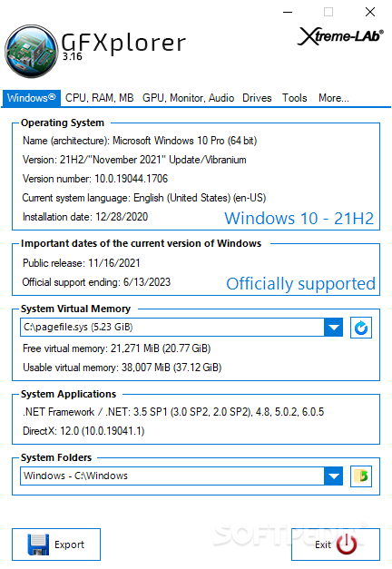Click the Export button
This screenshot has width=392, height=569.
pos(56,544)
